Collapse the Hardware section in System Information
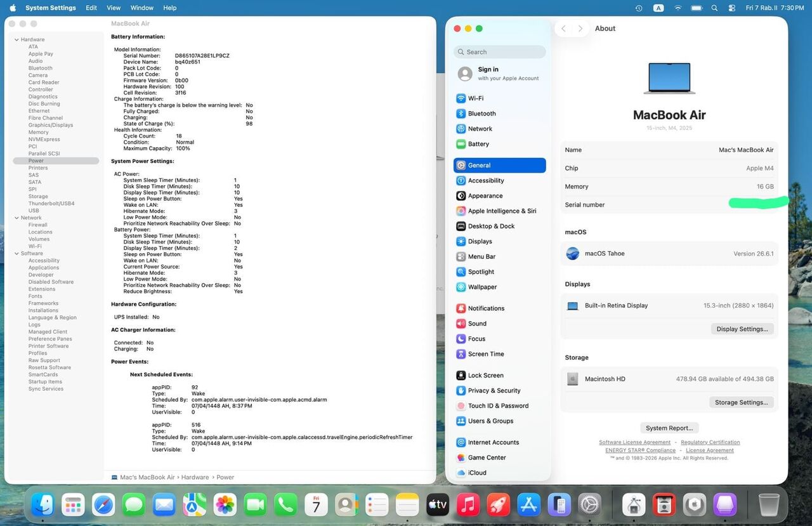812x526 pixels. point(16,39)
